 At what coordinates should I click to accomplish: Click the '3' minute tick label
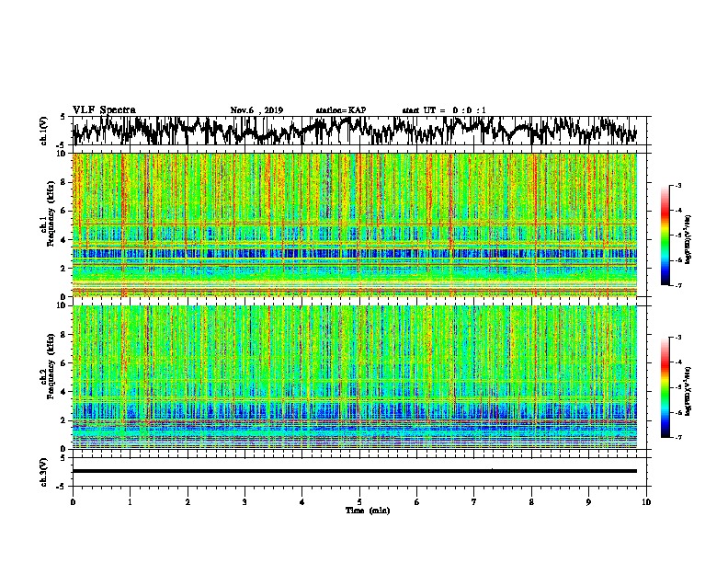tap(245, 502)
